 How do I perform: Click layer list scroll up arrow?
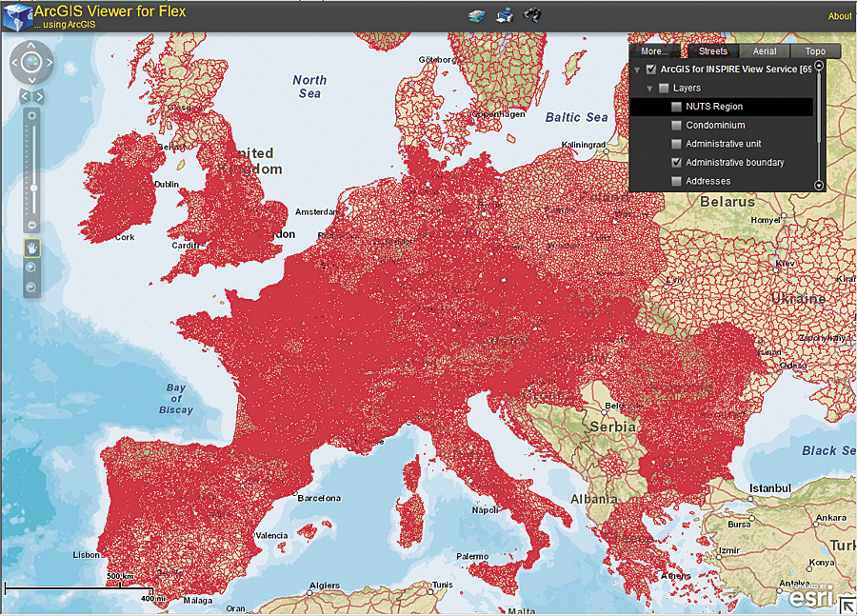[x=819, y=66]
